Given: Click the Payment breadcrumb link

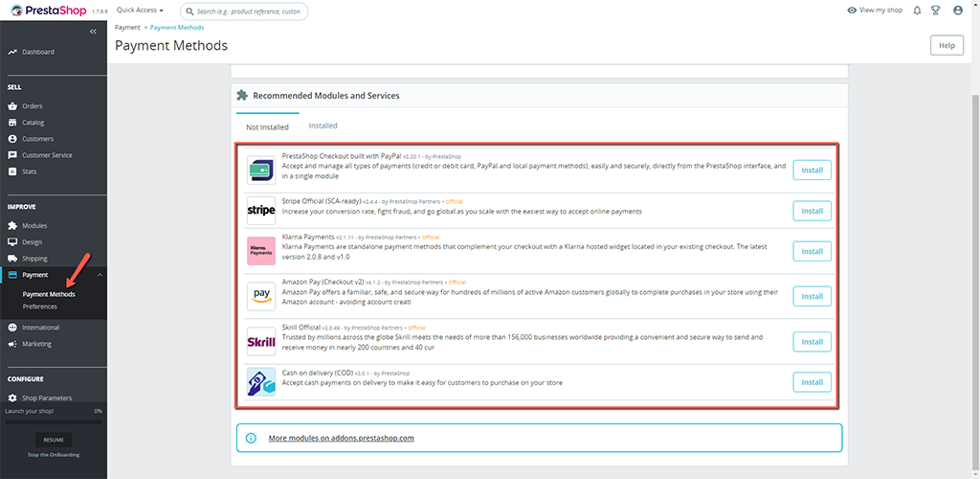Looking at the screenshot, I should [x=127, y=28].
